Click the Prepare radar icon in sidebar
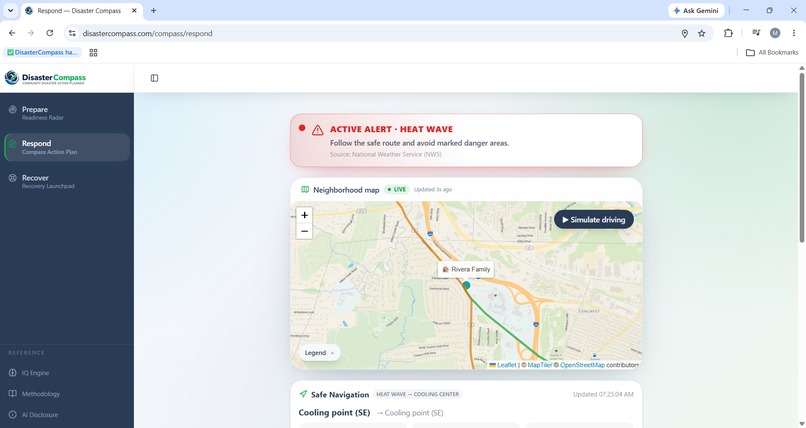This screenshot has height=428, width=806. (x=12, y=109)
